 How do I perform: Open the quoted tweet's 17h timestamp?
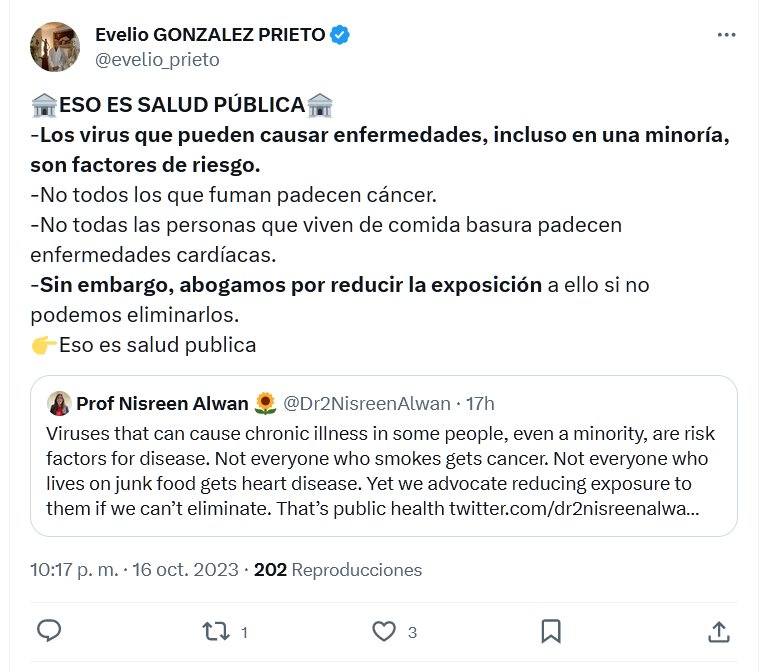pyautogui.click(x=480, y=404)
